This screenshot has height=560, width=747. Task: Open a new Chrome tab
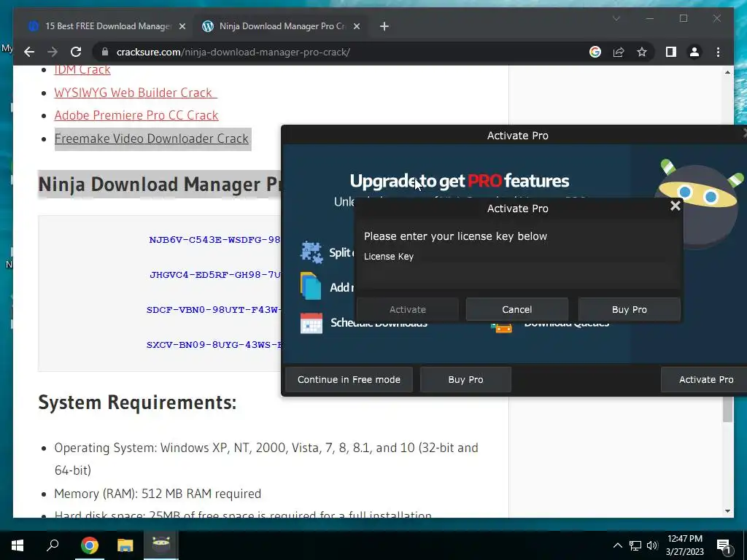pyautogui.click(x=384, y=26)
